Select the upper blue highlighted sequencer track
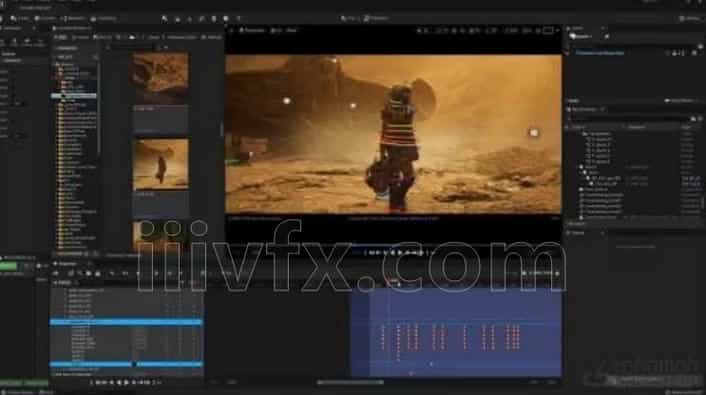 [x=126, y=322]
